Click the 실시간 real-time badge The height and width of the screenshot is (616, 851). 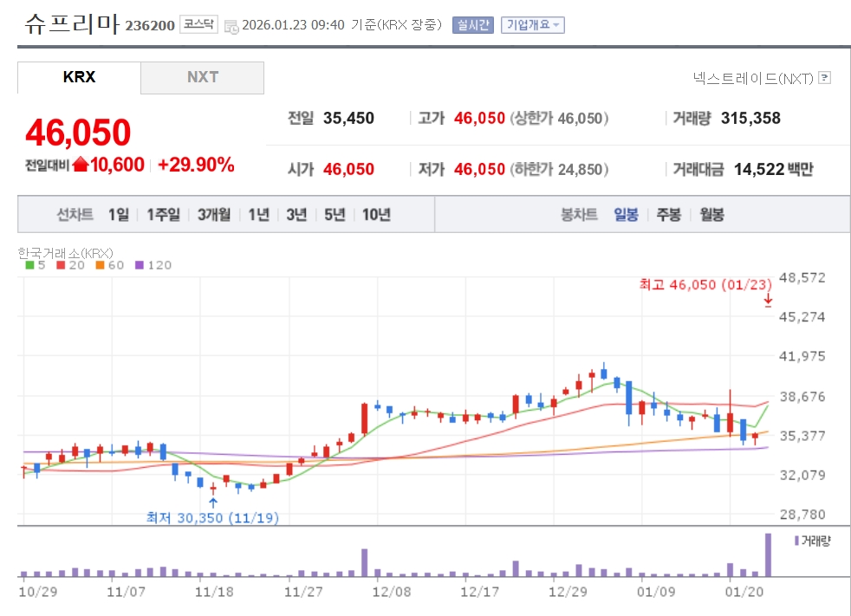(x=472, y=25)
